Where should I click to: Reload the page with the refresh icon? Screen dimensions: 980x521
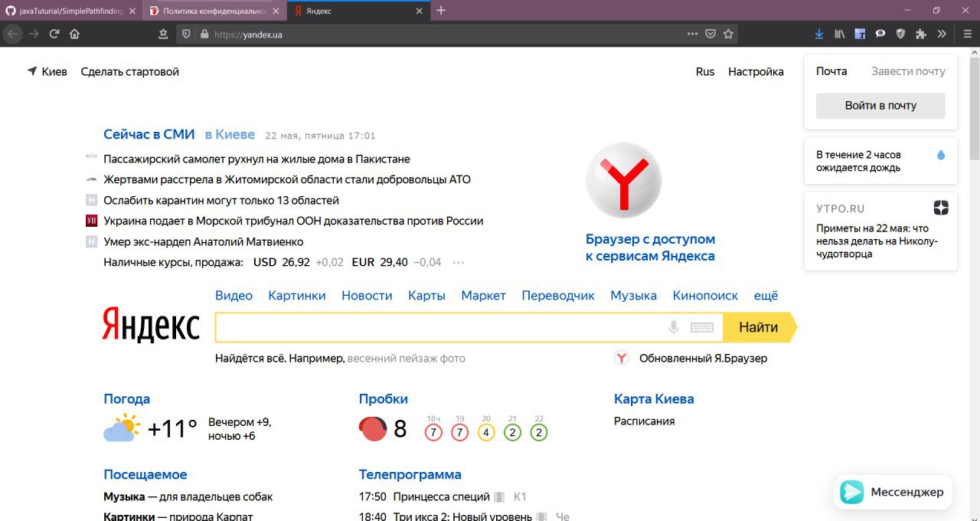54,34
